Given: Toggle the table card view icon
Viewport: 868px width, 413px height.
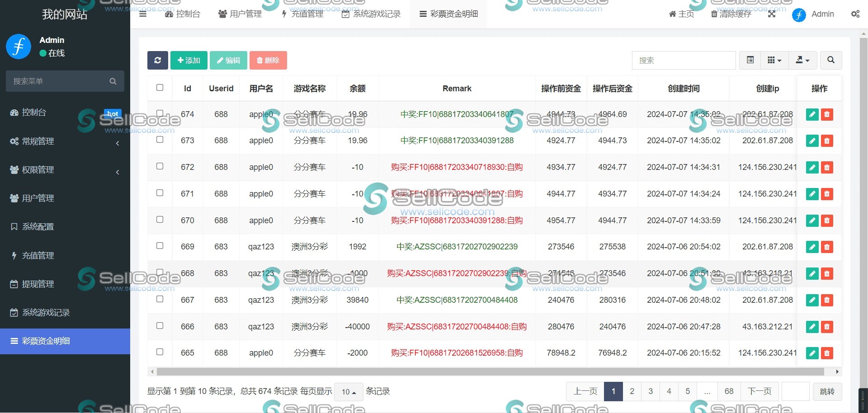Looking at the screenshot, I should 750,60.
